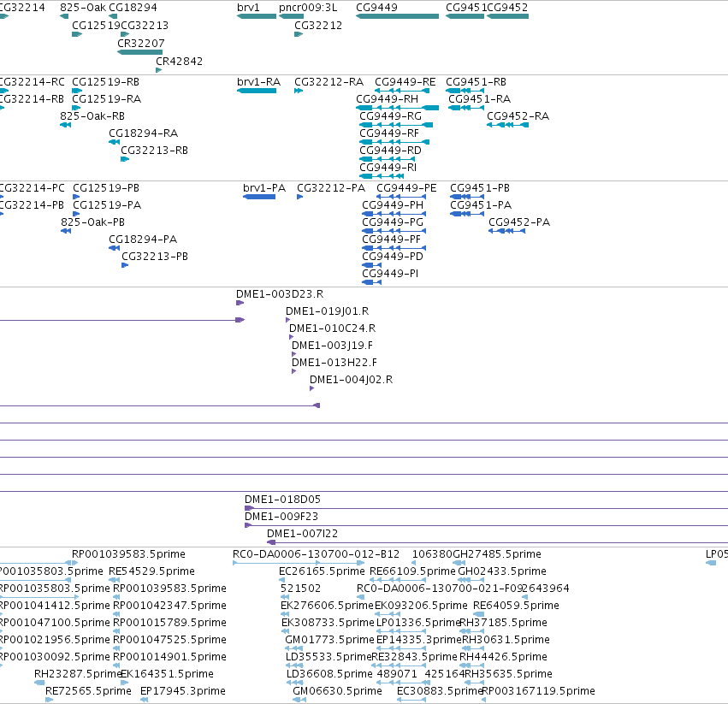Select protein CG32213-PB

[125, 266]
